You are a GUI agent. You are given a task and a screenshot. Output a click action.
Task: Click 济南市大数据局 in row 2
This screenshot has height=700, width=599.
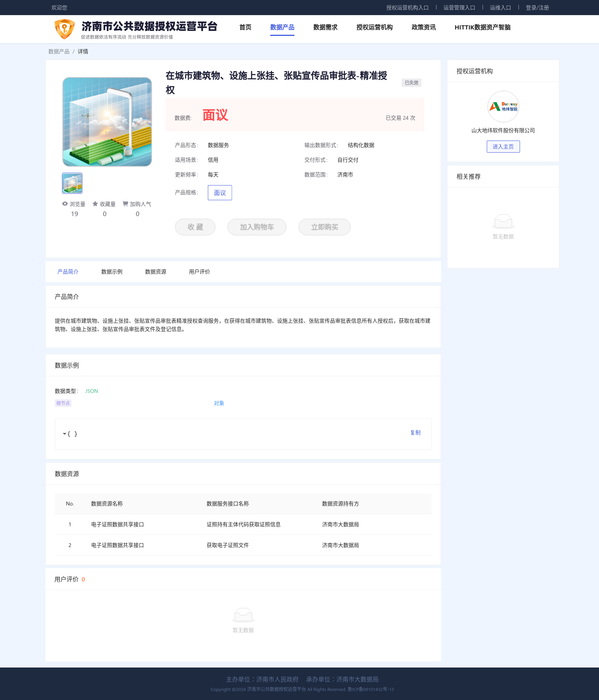pos(341,545)
